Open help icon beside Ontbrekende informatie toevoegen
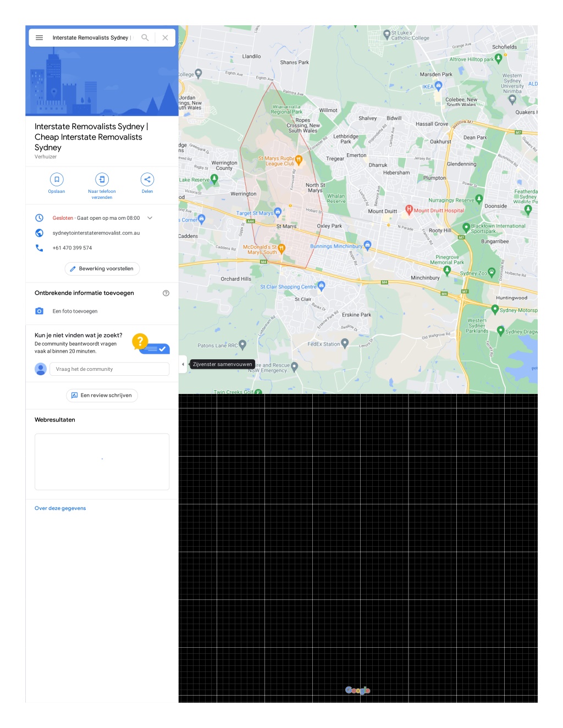 pyautogui.click(x=166, y=293)
